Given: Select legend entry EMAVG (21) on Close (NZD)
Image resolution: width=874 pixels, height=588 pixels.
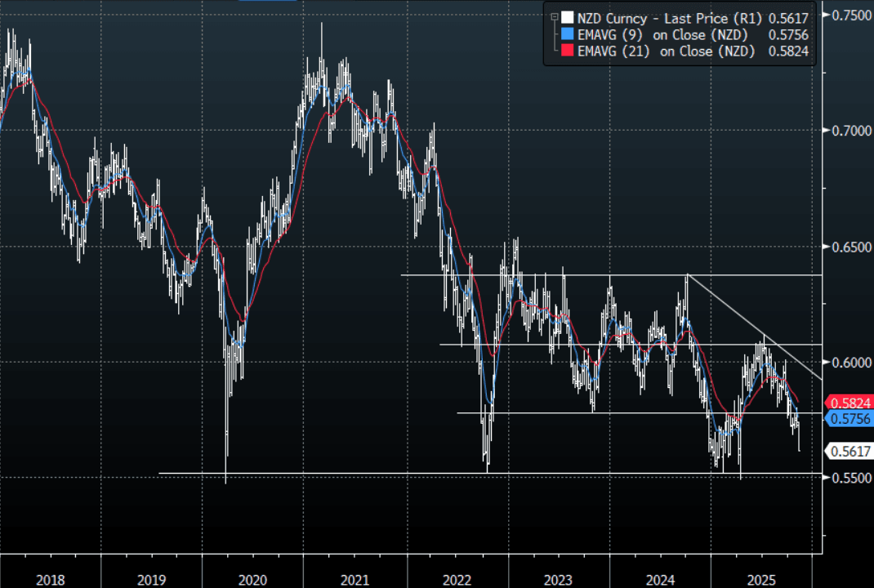Looking at the screenshot, I should 666,51.
